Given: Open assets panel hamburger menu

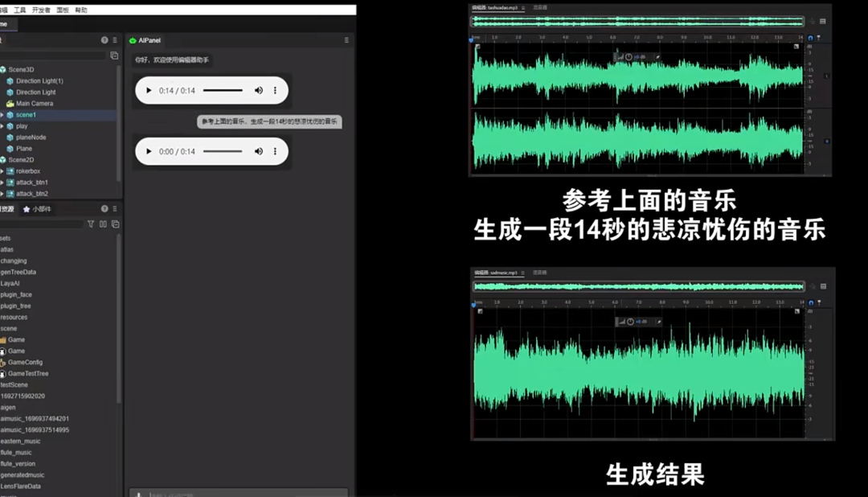Looking at the screenshot, I should pos(115,208).
